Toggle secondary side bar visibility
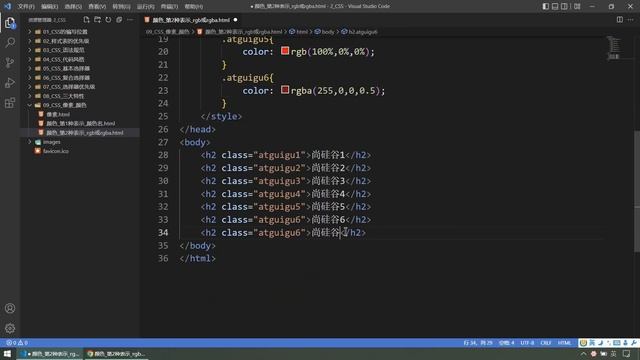The width and height of the screenshot is (640, 360). 564,6
